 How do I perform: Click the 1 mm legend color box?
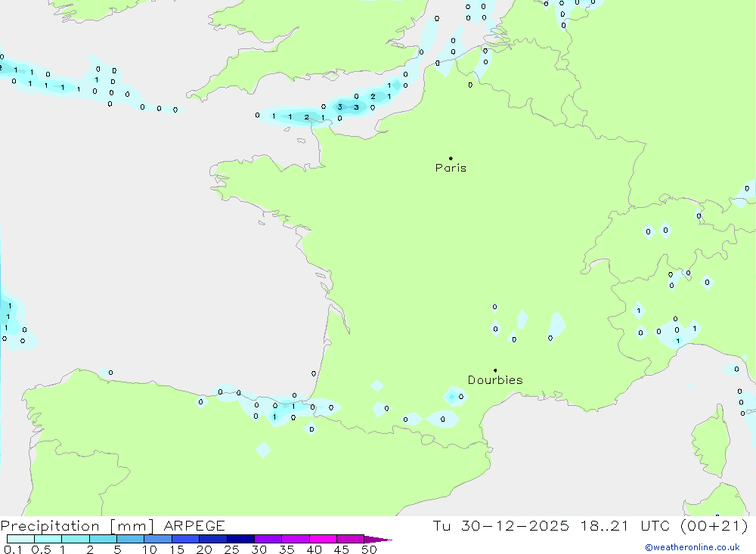click(76, 539)
